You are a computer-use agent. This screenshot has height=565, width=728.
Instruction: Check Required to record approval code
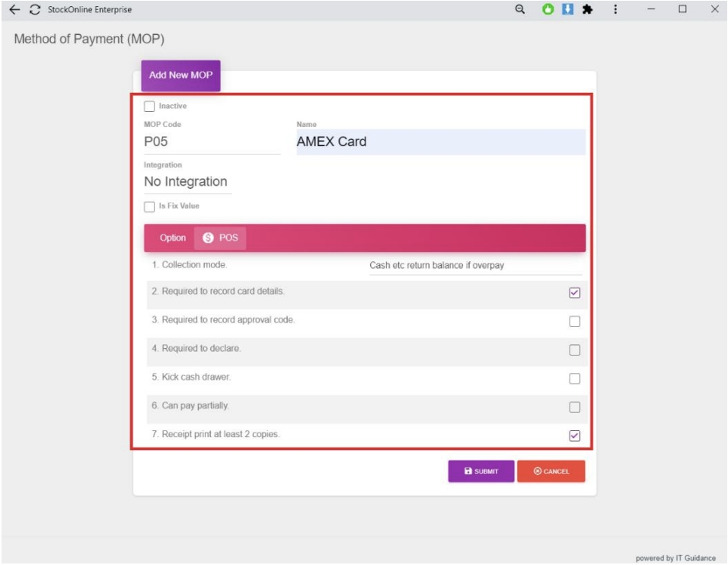(575, 321)
